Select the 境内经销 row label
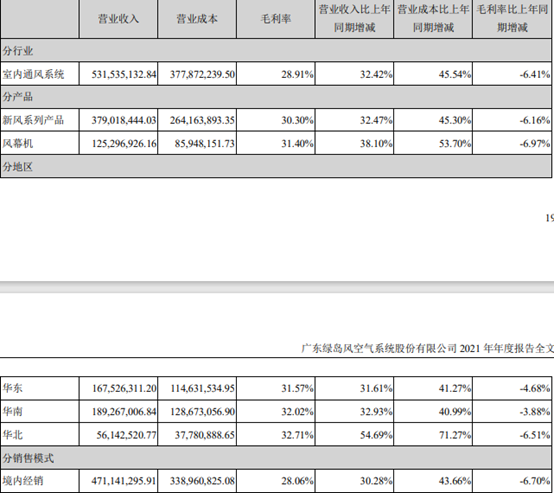 23,481
